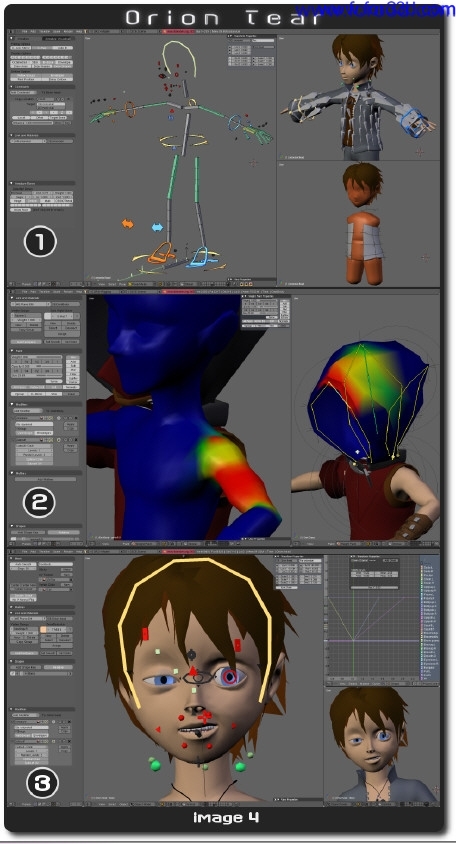Collapse the Constraints panel in screenshot 1
Image resolution: width=456 pixels, height=844 pixels.
point(11,86)
